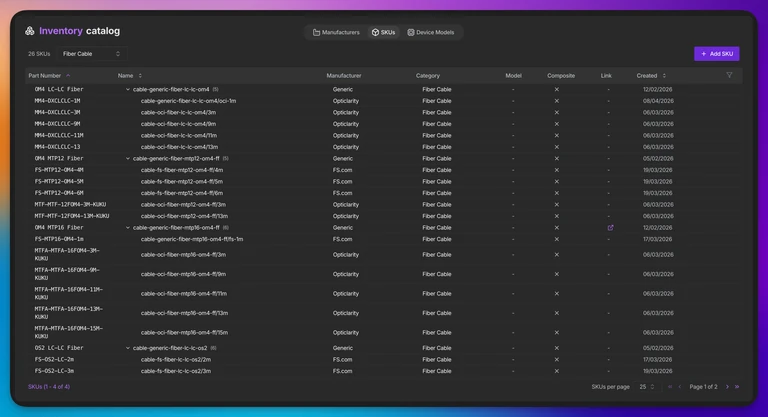This screenshot has width=768, height=417.
Task: Select part number MTF-MTF-12FOM4-13M-KUKU
Action: [72, 216]
